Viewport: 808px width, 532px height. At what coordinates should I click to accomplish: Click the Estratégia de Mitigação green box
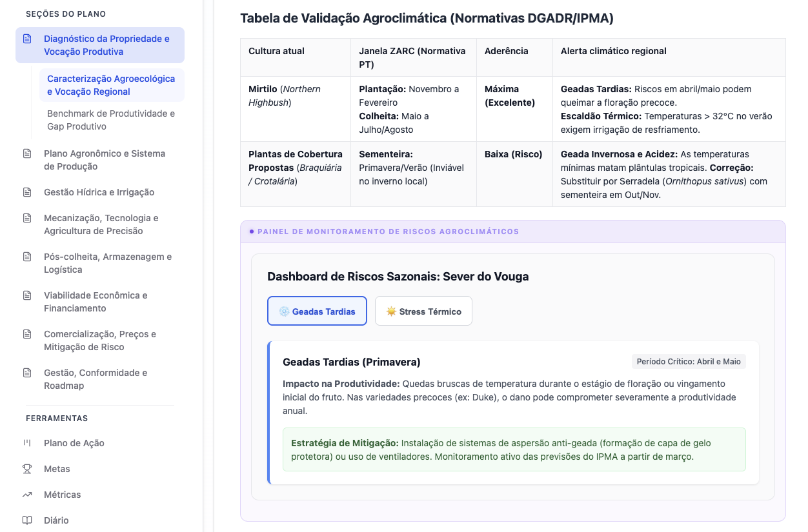514,449
